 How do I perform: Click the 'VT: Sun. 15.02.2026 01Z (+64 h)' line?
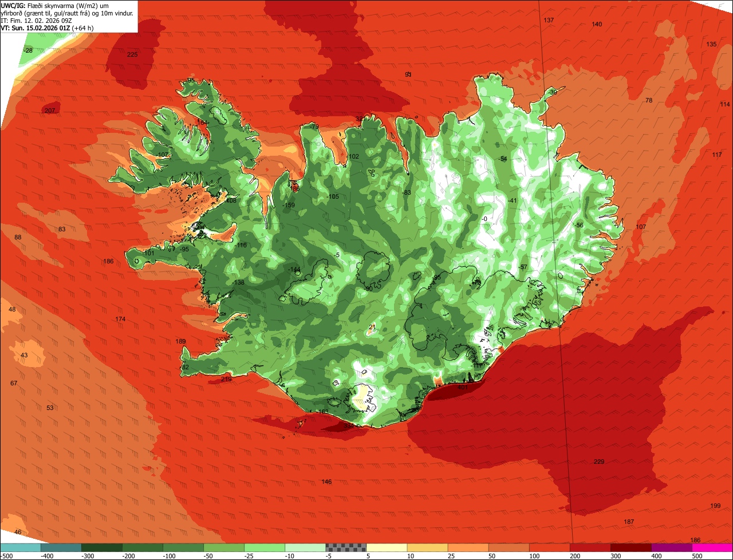[x=48, y=27]
